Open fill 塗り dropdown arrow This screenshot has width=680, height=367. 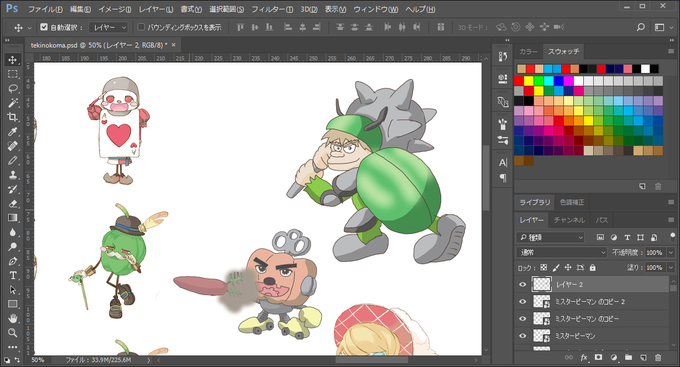pyautogui.click(x=671, y=268)
